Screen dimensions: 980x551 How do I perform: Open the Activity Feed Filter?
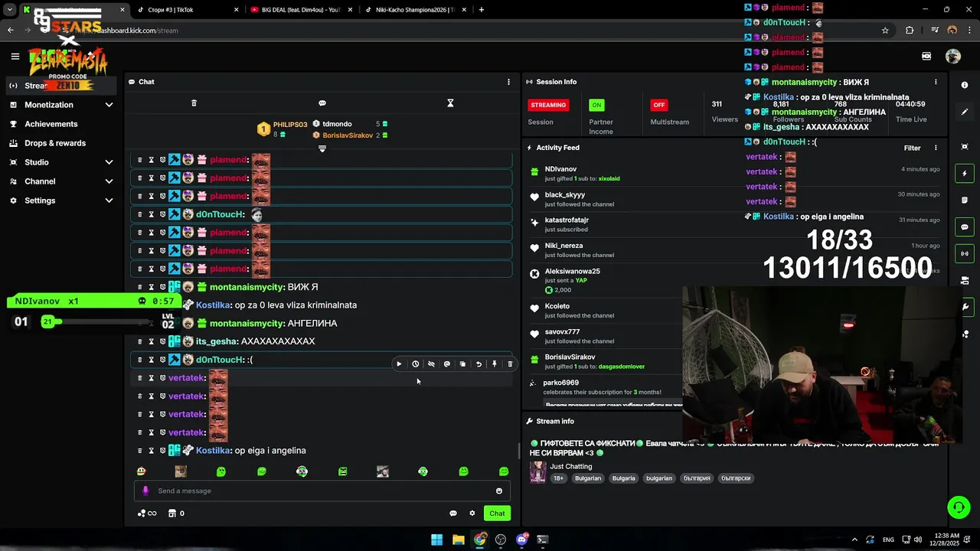tap(912, 148)
